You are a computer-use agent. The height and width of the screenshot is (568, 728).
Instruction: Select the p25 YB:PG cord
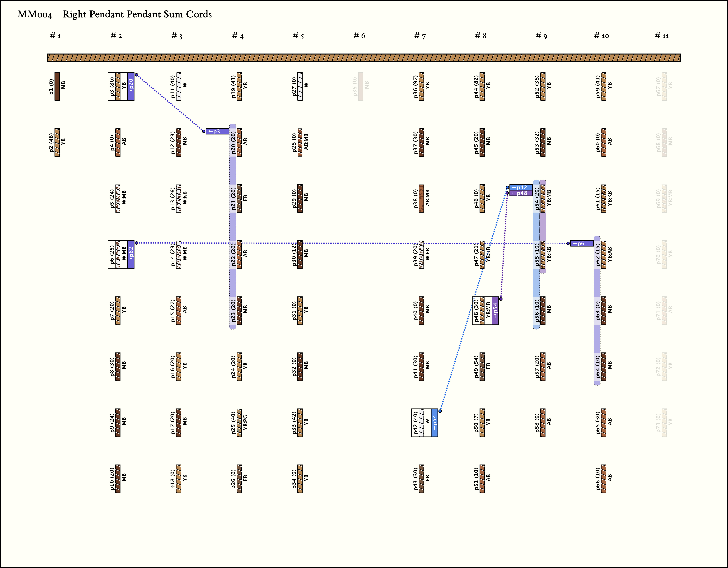pyautogui.click(x=239, y=423)
